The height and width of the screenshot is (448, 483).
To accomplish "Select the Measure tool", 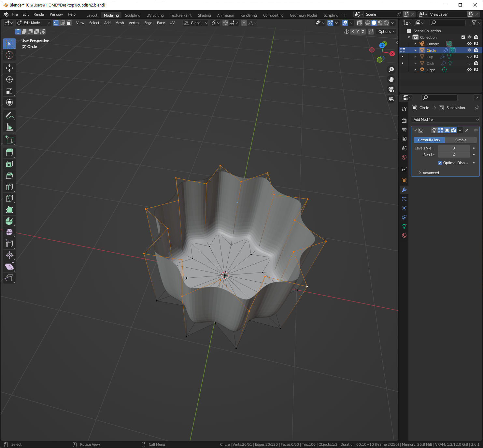I will pos(9,127).
